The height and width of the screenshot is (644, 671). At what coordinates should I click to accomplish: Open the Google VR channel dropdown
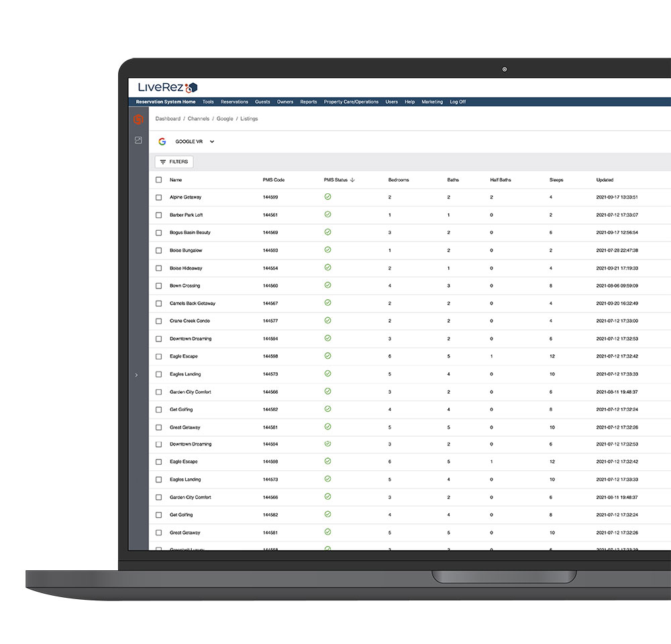pos(195,142)
